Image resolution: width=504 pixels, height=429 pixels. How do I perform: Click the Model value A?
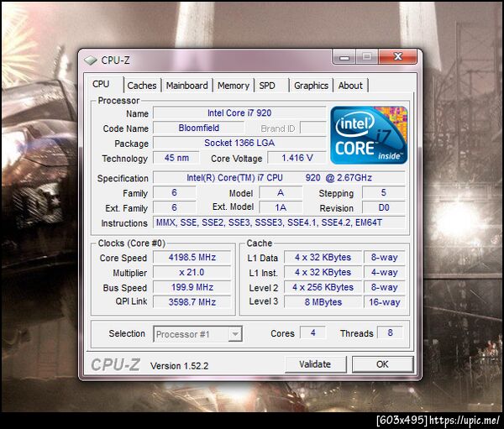[x=281, y=192]
